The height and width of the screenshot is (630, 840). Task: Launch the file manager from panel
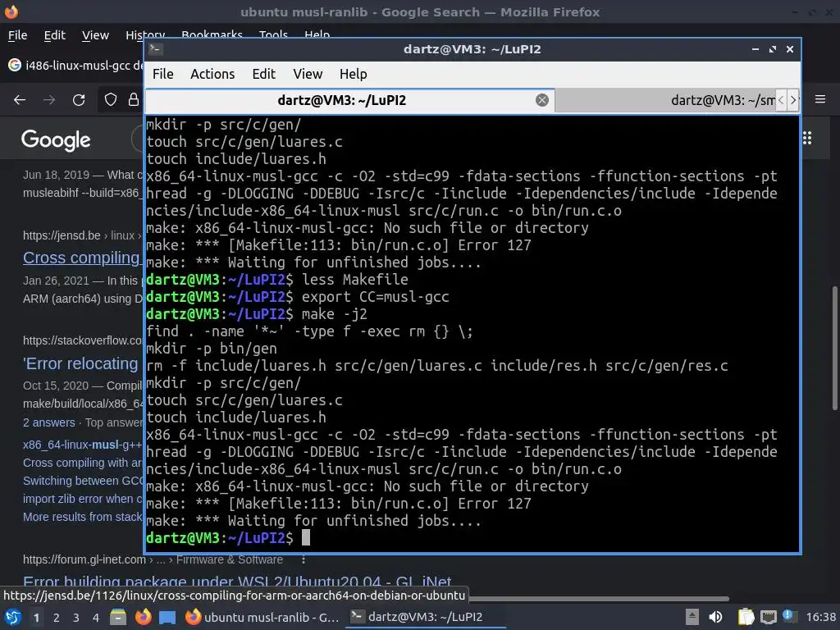118,617
